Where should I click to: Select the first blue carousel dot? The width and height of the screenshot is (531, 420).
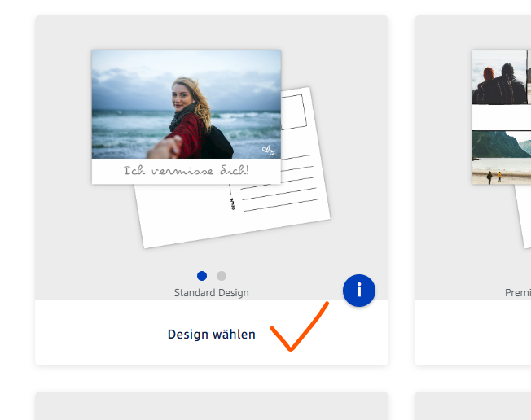202,276
